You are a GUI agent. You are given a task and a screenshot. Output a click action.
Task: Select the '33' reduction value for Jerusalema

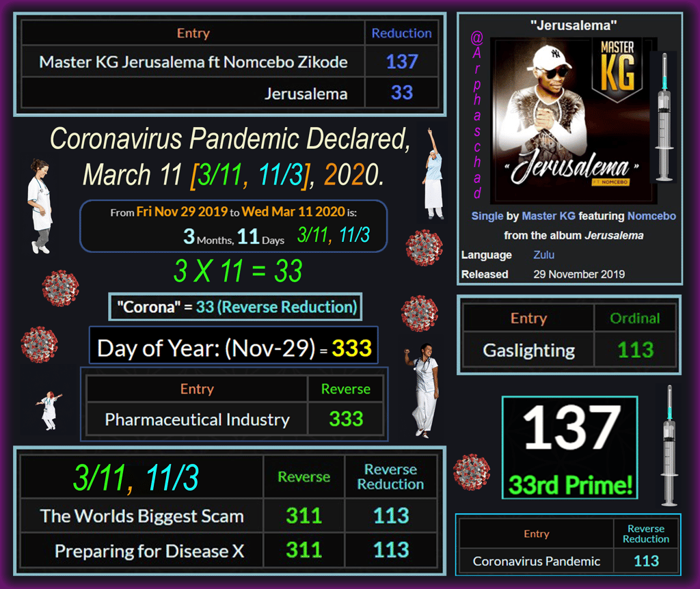point(402,93)
